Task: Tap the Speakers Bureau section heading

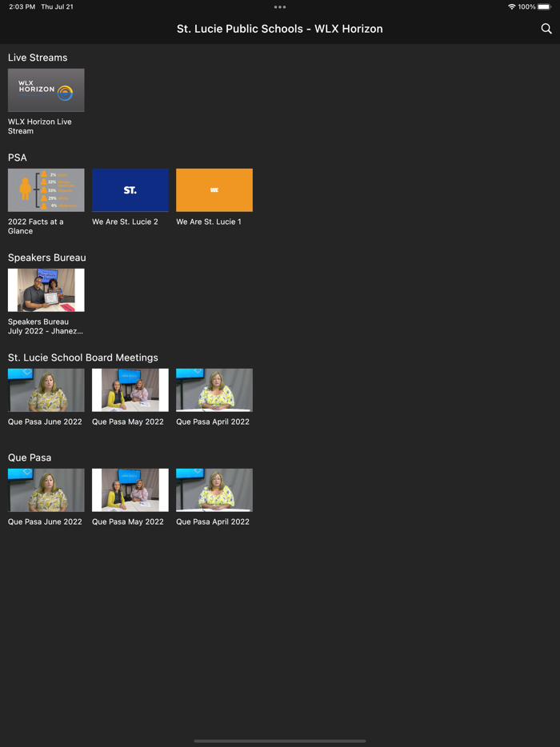Action: point(46,258)
